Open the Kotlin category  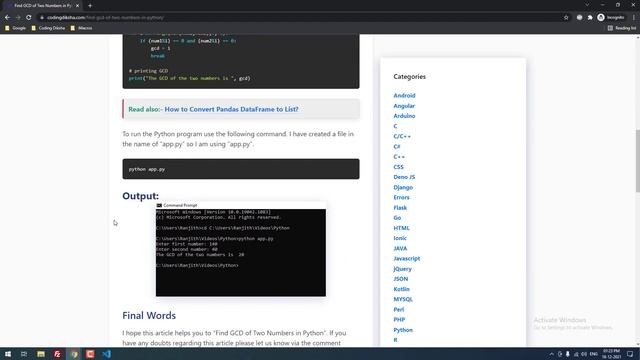click(401, 289)
